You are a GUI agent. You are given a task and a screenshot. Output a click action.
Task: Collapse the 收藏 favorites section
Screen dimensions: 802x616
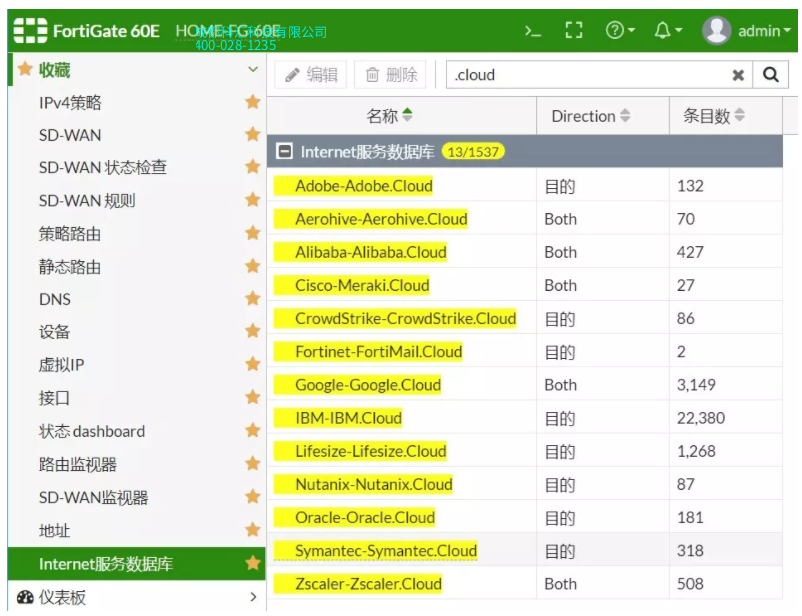pos(253,70)
